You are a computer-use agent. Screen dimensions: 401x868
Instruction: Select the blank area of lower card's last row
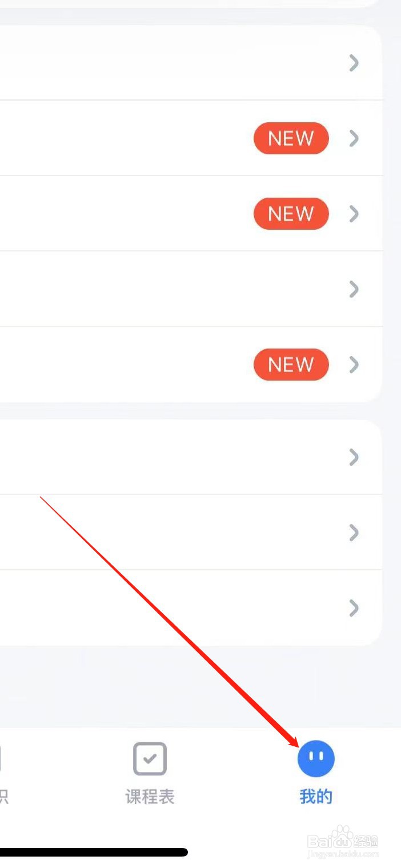[191, 608]
